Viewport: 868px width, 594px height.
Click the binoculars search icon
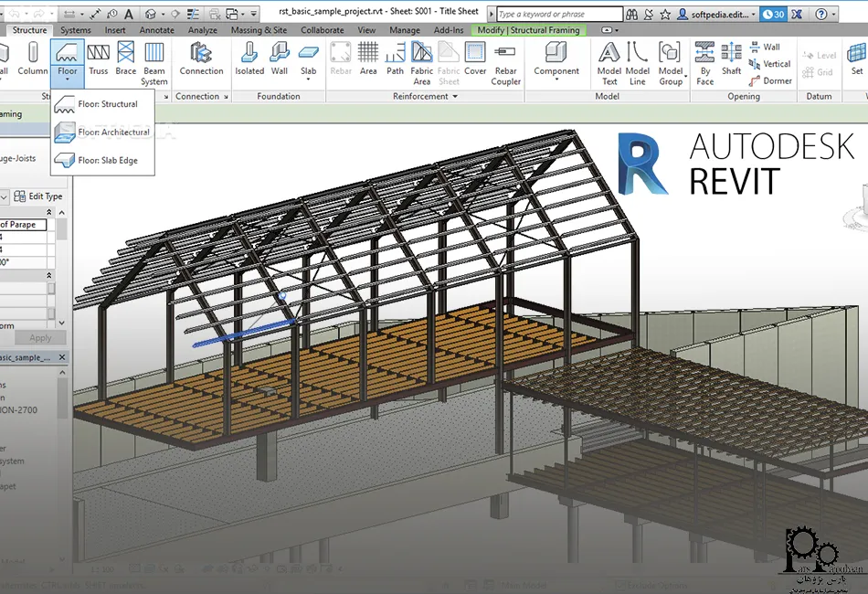(x=631, y=14)
